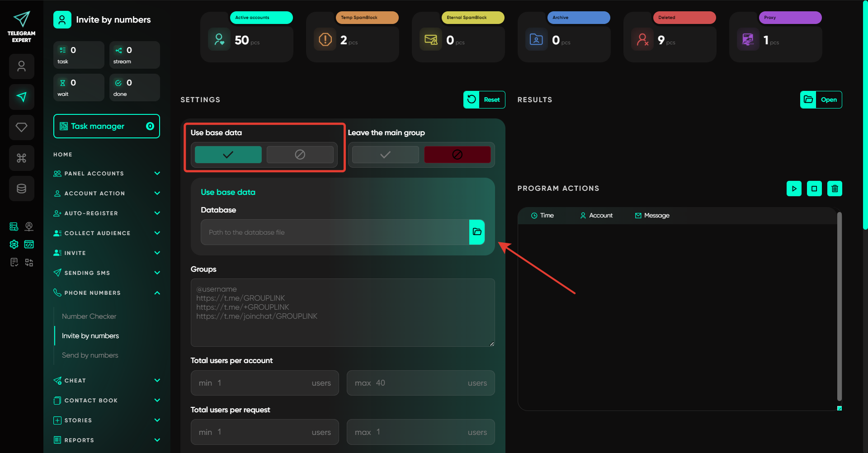The height and width of the screenshot is (453, 868).
Task: Open Number Checker submenu item
Action: (x=89, y=316)
